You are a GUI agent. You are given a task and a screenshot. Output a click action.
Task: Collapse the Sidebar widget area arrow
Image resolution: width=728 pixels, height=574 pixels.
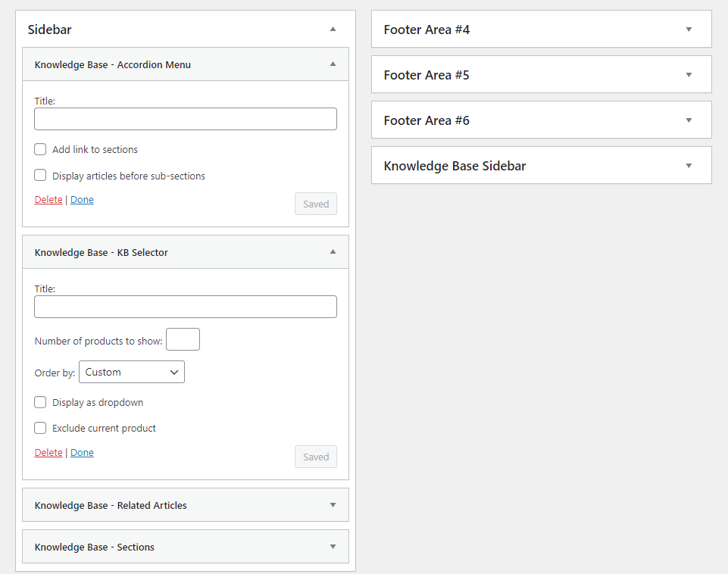[333, 30]
